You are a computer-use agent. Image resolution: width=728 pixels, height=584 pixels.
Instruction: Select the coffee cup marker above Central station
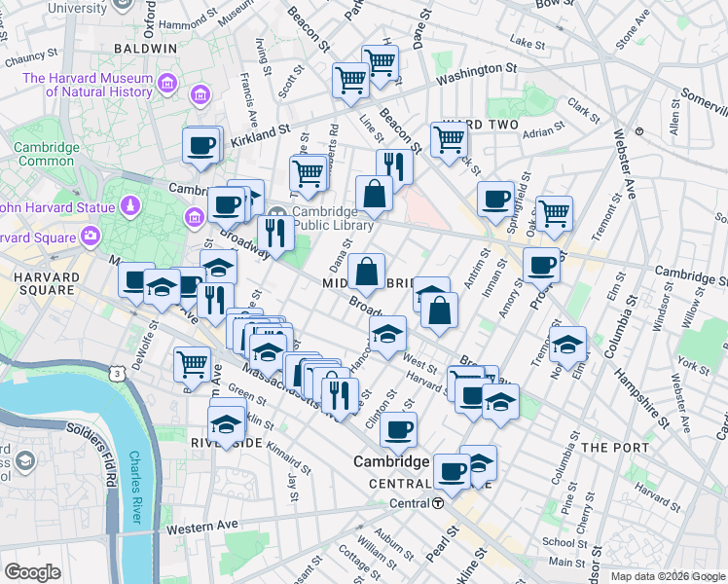(452, 473)
